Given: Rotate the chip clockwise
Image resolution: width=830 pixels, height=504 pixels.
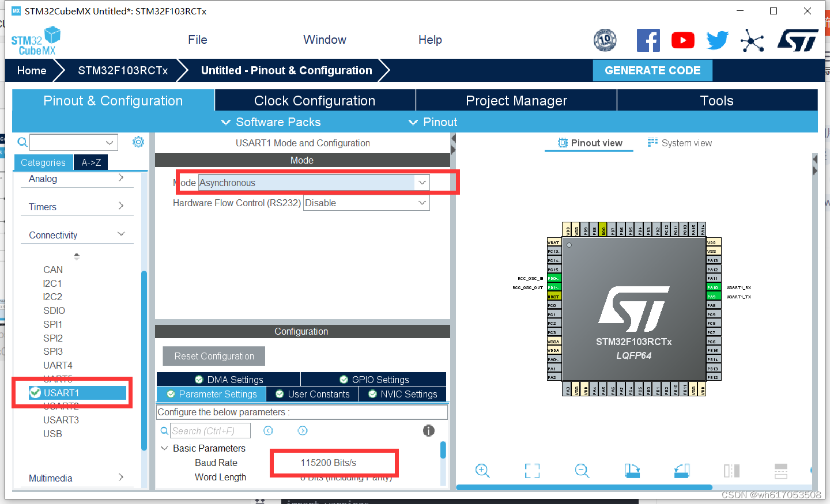Looking at the screenshot, I should point(632,471).
